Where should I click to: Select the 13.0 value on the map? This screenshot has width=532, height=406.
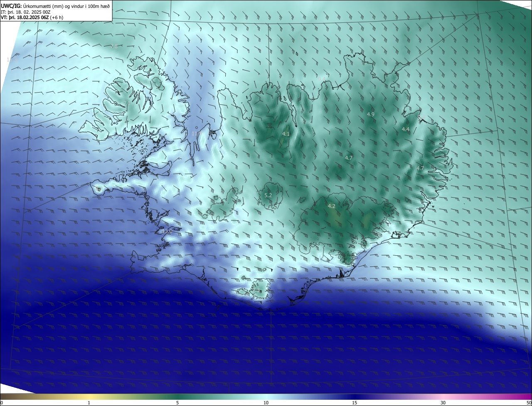(x=167, y=231)
